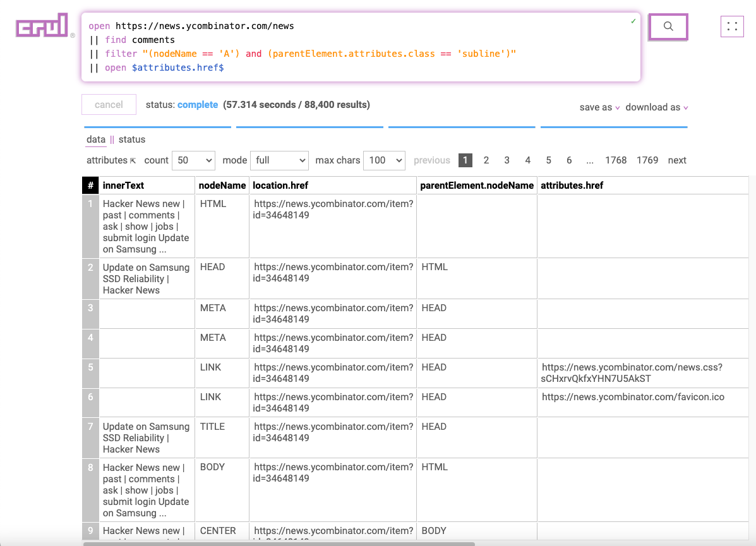Click parent BODY cell in row 9

(x=477, y=531)
